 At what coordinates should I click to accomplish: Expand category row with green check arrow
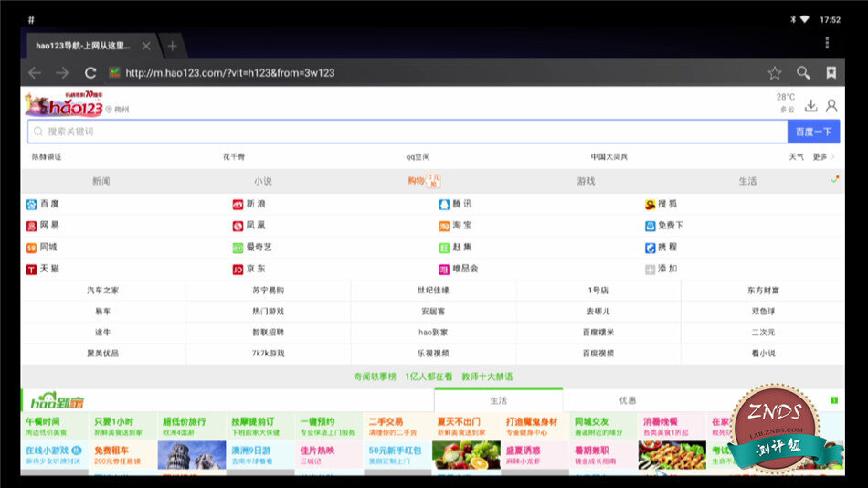[834, 179]
